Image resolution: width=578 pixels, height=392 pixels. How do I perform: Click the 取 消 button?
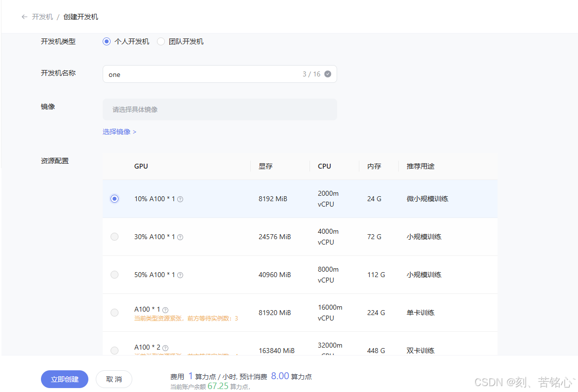(x=114, y=379)
